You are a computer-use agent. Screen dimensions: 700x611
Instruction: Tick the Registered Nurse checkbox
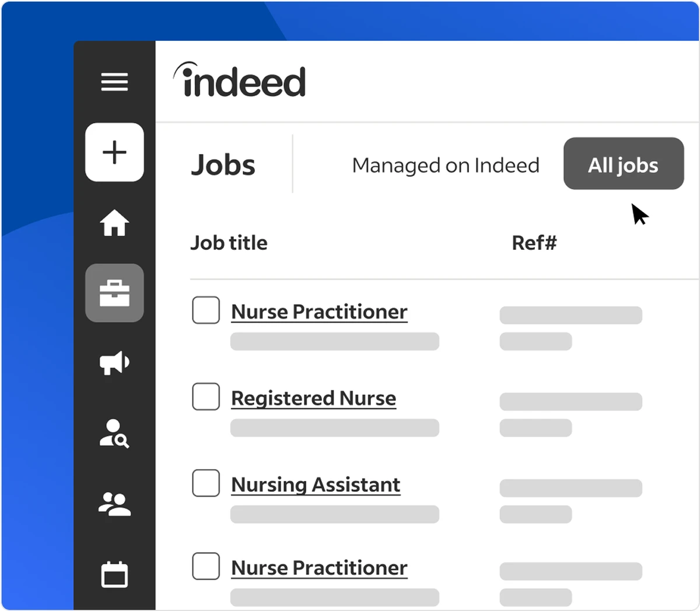click(x=206, y=397)
